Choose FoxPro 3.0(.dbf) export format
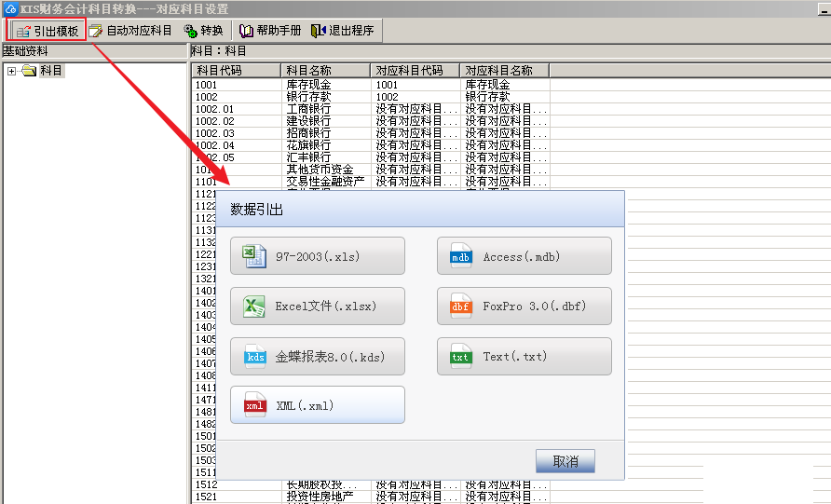This screenshot has height=504, width=831. tap(524, 306)
